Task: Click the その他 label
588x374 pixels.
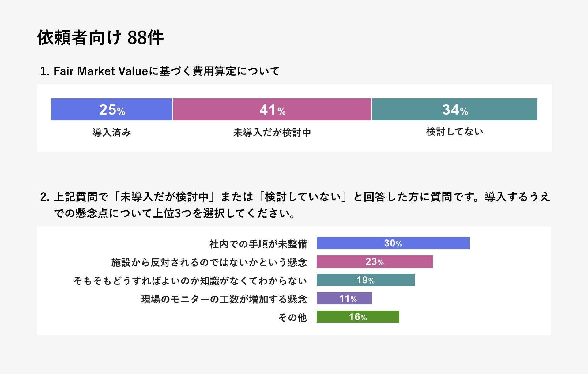Action: coord(292,318)
